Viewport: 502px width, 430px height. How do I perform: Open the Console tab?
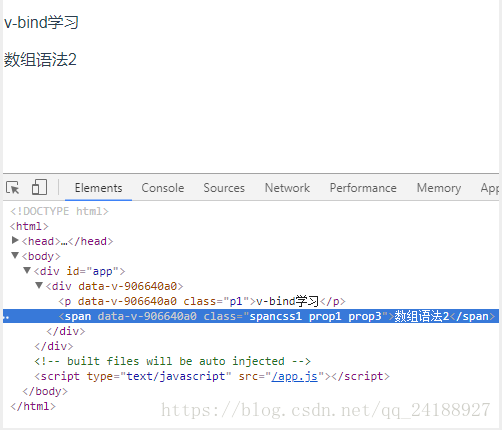click(163, 188)
